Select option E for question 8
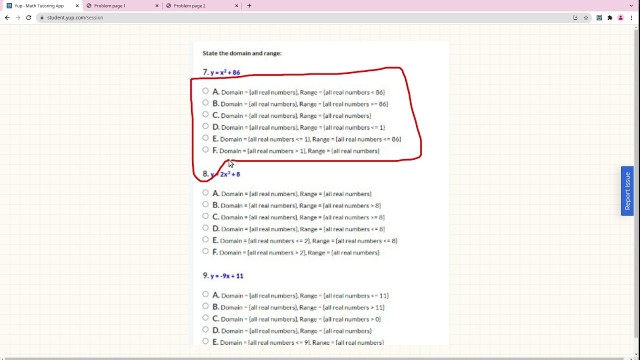 205,240
